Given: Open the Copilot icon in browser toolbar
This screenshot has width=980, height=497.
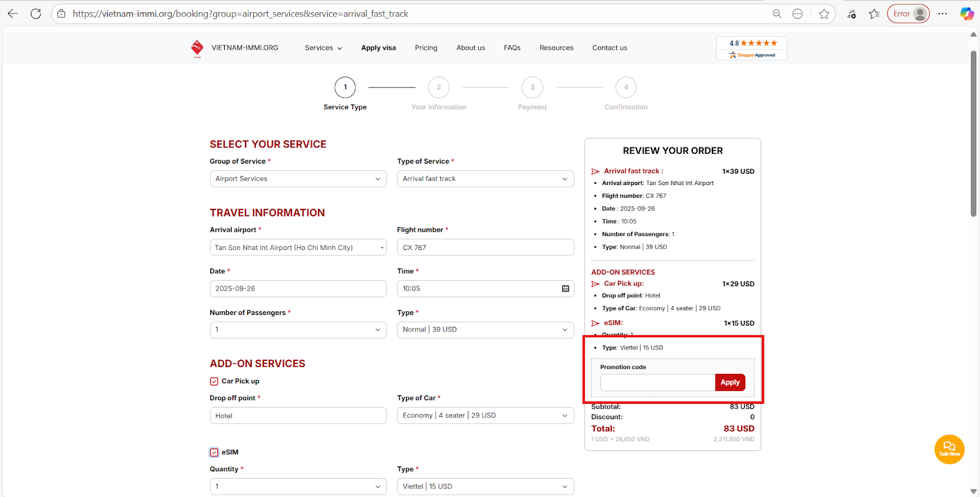Looking at the screenshot, I should tap(967, 13).
